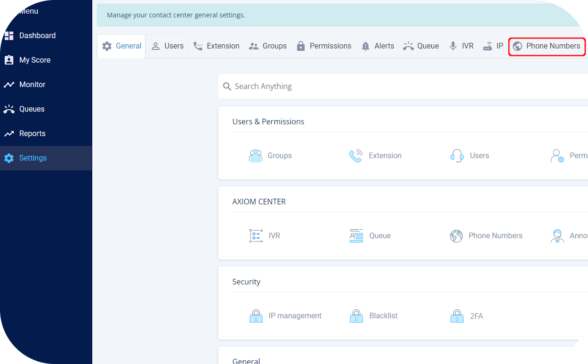The width and height of the screenshot is (588, 364).
Task: Click the AXIOM CENTER section heading
Action: point(259,202)
